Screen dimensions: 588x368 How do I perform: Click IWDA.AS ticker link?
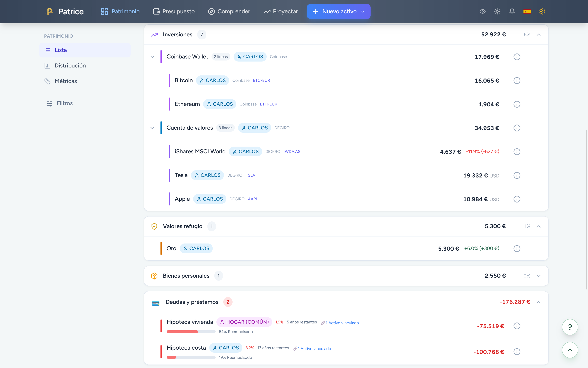[x=292, y=152]
